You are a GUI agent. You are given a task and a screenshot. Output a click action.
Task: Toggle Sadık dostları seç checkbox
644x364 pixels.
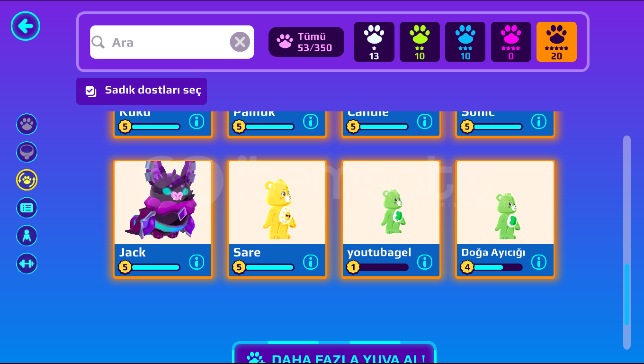[91, 91]
